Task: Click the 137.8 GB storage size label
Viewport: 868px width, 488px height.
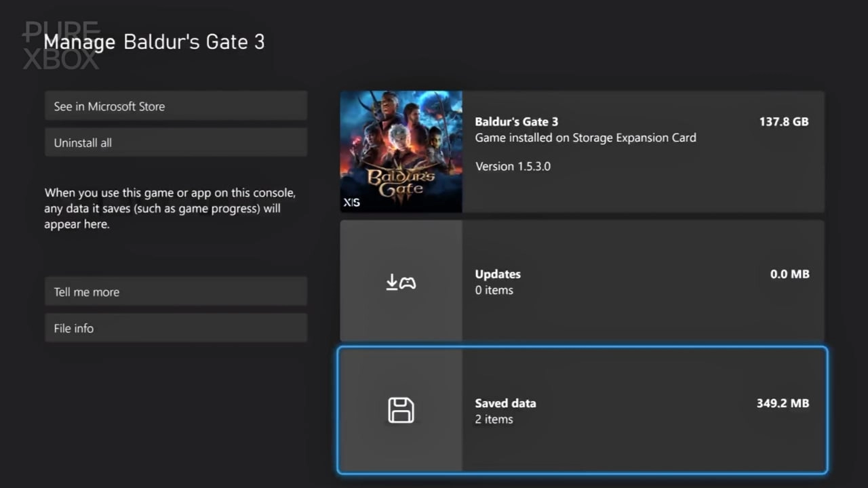Action: (x=784, y=121)
